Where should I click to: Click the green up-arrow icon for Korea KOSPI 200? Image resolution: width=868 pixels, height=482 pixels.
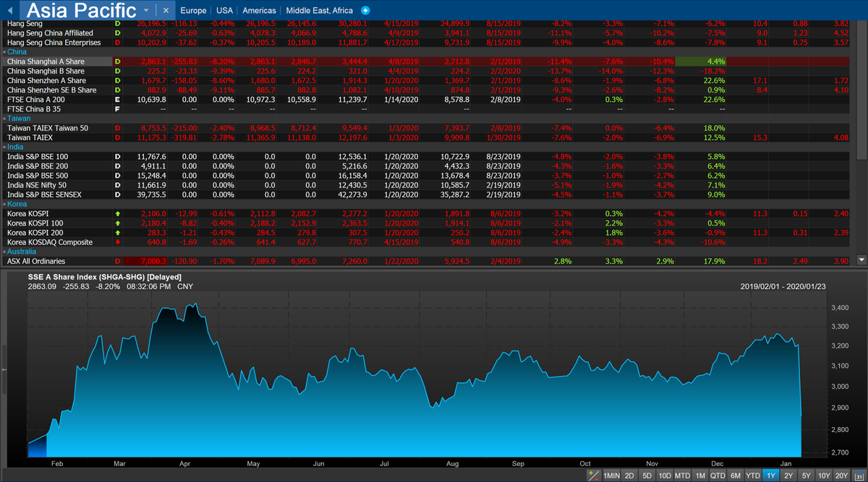coord(118,233)
